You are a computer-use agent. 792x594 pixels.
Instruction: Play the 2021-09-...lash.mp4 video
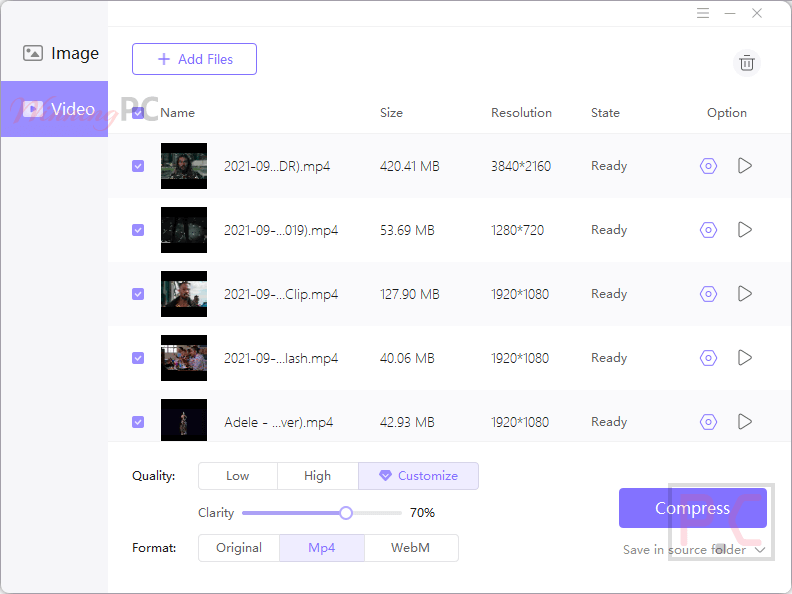[x=745, y=358]
